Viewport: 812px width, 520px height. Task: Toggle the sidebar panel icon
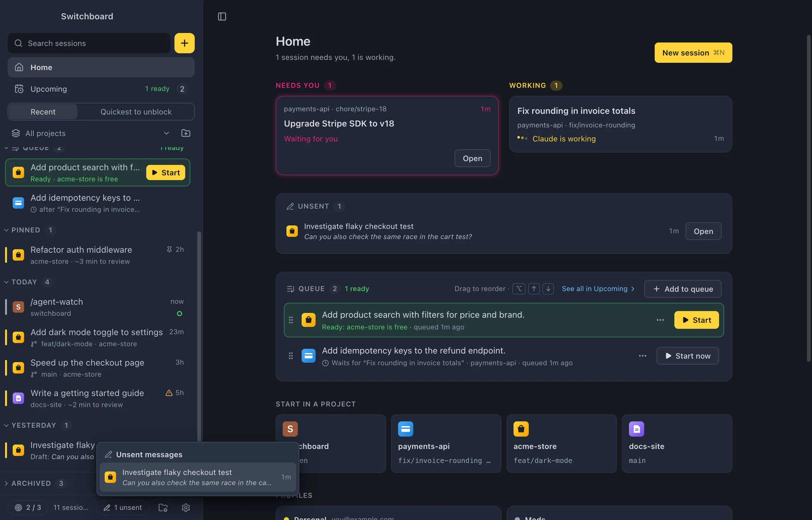point(222,16)
